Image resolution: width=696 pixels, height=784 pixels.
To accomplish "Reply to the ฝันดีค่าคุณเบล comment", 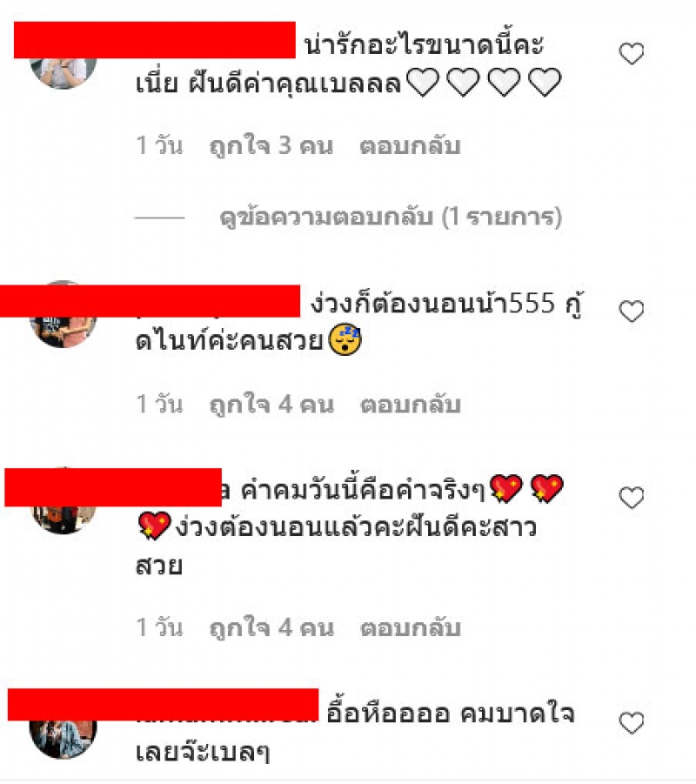I will tap(410, 145).
